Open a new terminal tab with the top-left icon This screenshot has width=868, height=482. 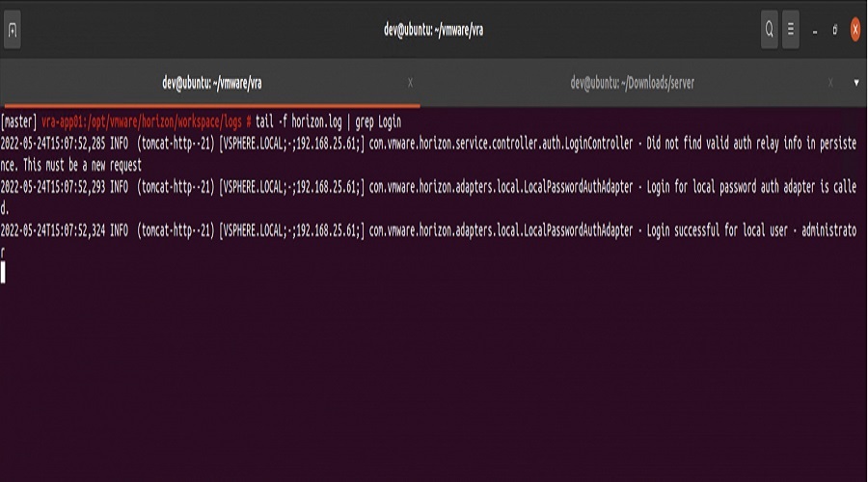(x=13, y=30)
